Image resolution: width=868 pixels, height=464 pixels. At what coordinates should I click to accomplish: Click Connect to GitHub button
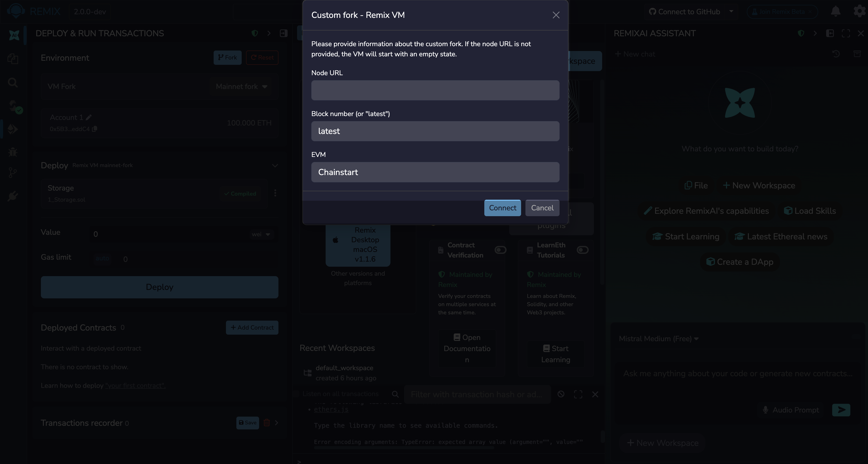(x=684, y=12)
